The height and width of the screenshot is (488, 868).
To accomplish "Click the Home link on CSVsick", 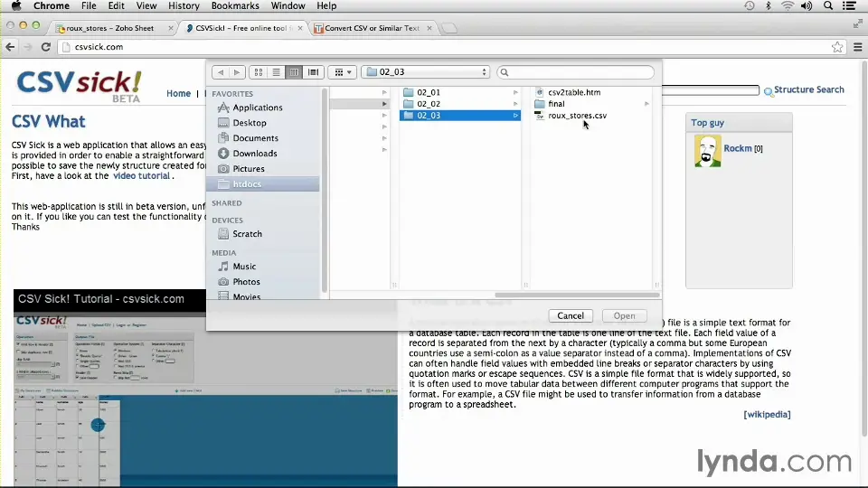I will coord(178,93).
